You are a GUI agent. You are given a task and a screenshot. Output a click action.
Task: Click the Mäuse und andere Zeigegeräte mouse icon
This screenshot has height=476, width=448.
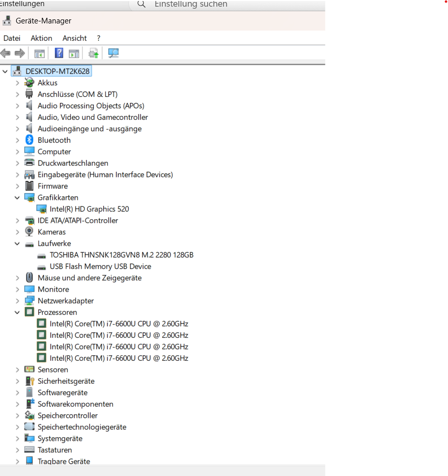click(x=30, y=277)
